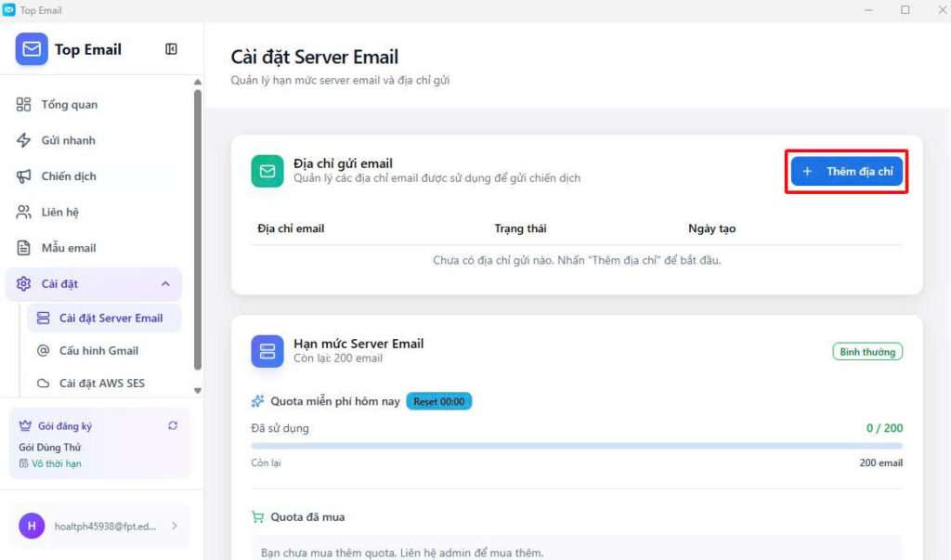The height and width of the screenshot is (560, 951).
Task: Click hoaltph45938@fpt.ed... account email
Action: [x=105, y=526]
